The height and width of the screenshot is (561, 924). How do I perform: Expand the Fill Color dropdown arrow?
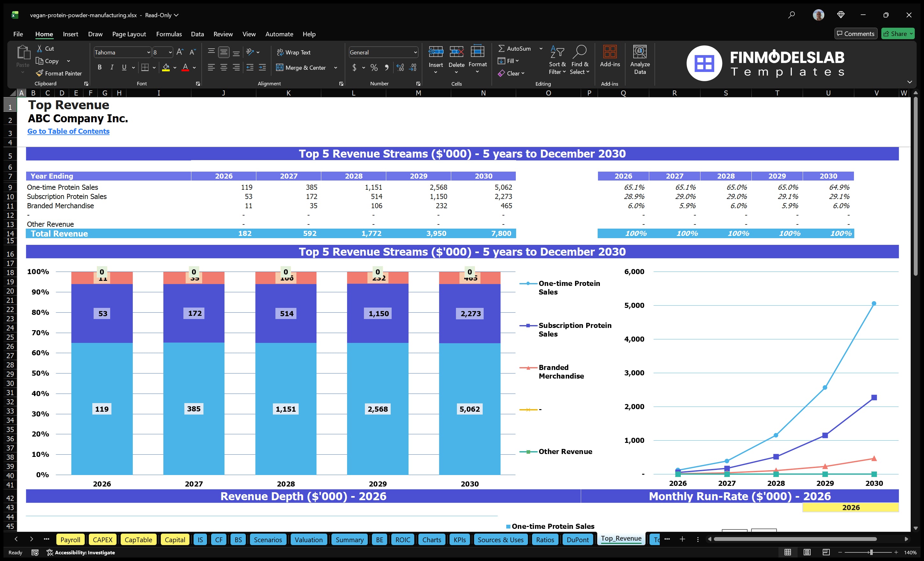click(x=175, y=68)
